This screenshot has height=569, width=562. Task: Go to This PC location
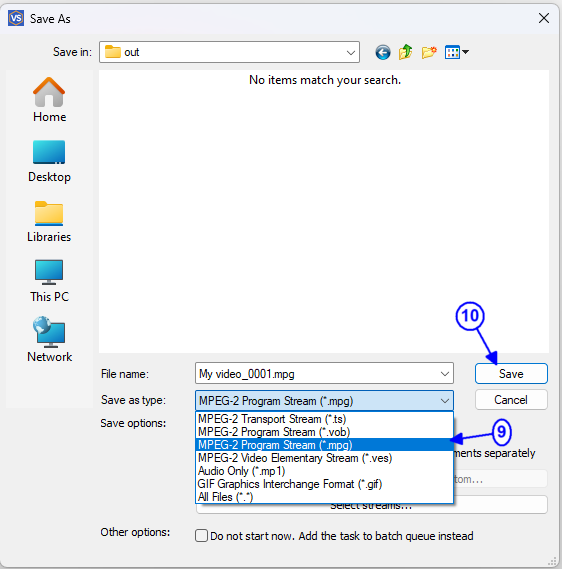tap(49, 281)
